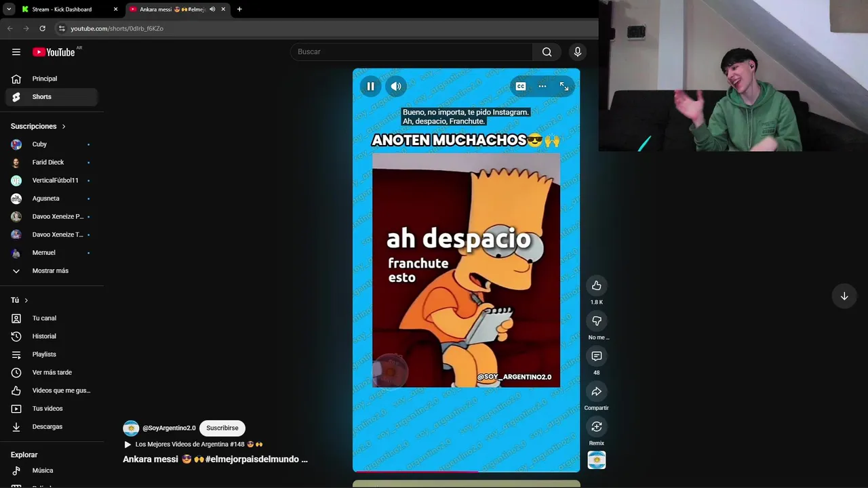The height and width of the screenshot is (488, 868).
Task: Open the SoyArgentino2.0 channel avatar
Action: pyautogui.click(x=131, y=428)
